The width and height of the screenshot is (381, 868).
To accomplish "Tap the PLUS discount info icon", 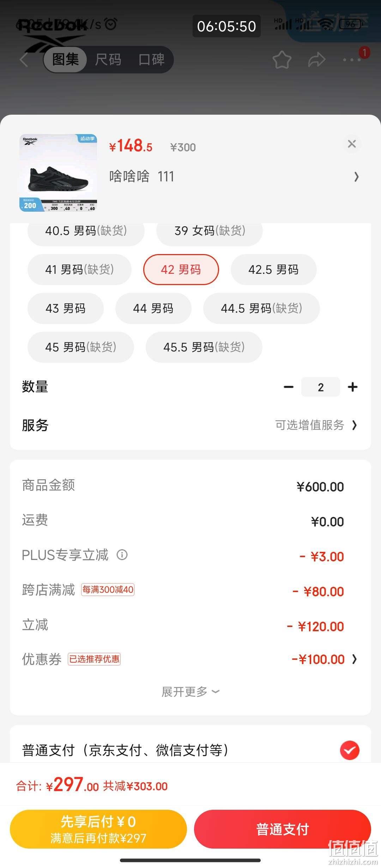I will (x=122, y=555).
